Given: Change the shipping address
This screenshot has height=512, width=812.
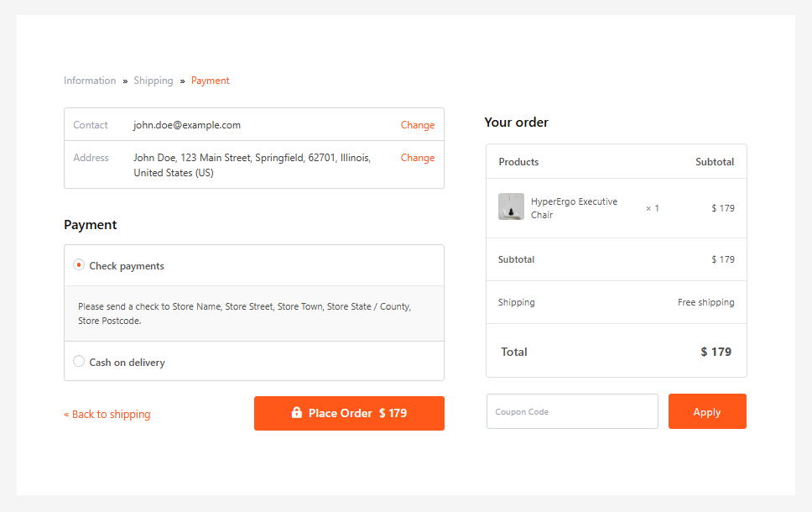Looking at the screenshot, I should tap(418, 158).
